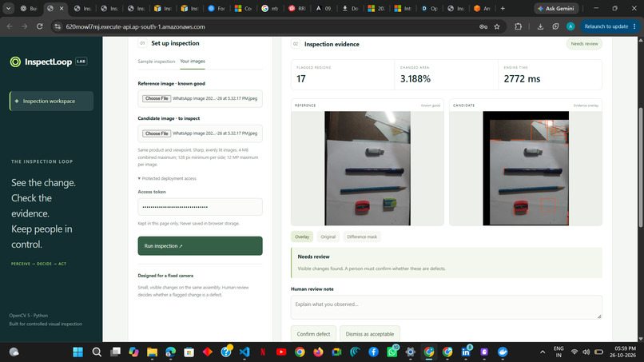
Task: Close the active browser tab
Action: pos(62,8)
